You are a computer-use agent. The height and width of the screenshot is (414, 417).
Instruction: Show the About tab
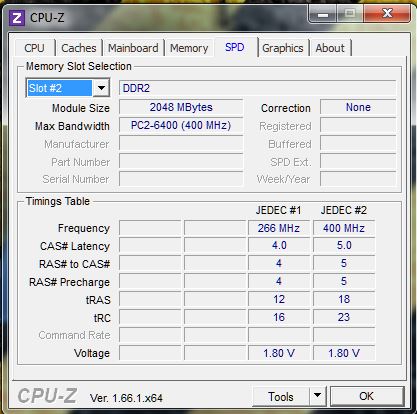[x=330, y=48]
